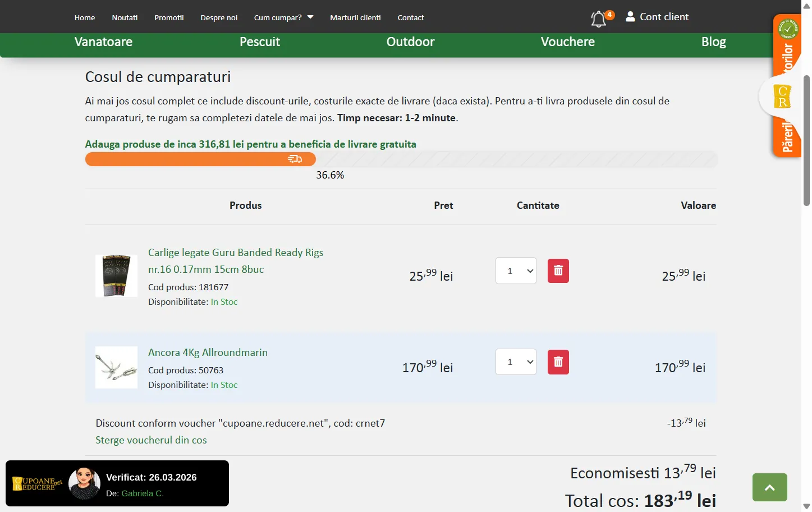Viewport: 812px width, 512px height.
Task: Click the Cupoane Reducere logo
Action: click(37, 484)
